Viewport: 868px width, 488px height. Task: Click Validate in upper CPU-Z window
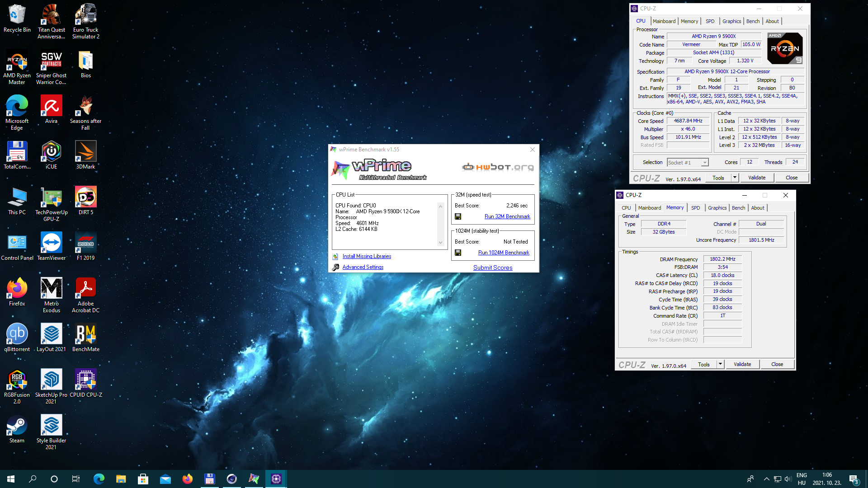(757, 178)
